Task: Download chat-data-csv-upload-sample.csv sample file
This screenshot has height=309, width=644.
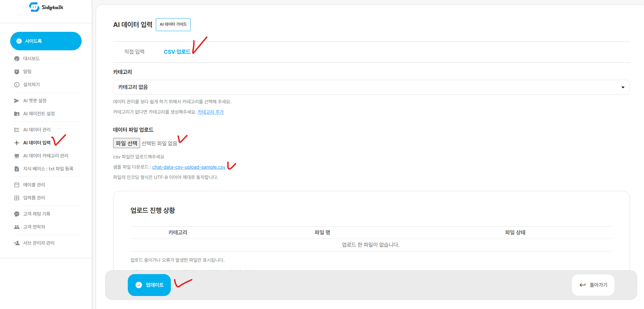Action: 189,167
